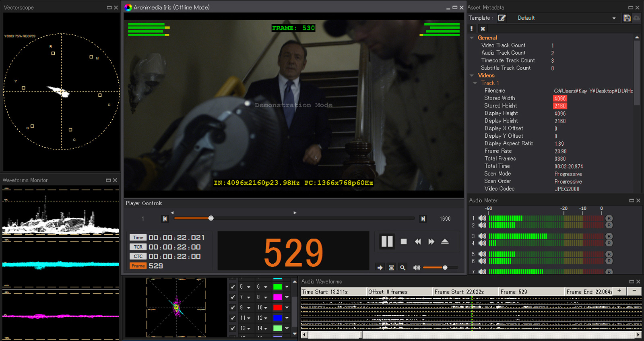Open the Default template dropdown
Screen dimensions: 644x341
pos(614,18)
